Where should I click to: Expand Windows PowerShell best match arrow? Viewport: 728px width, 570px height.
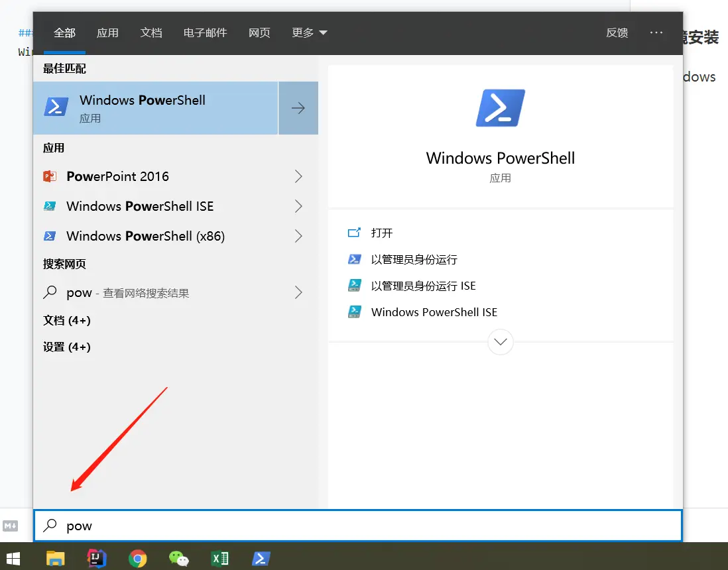298,108
